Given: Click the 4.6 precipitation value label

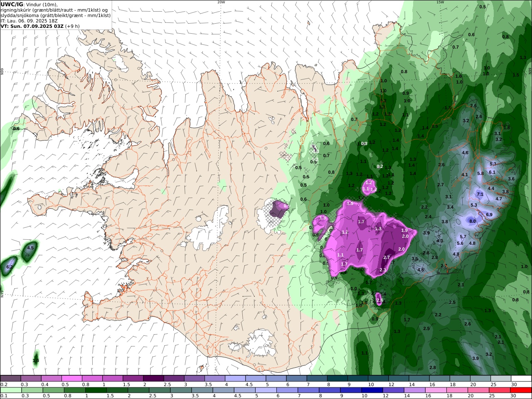Looking at the screenshot, I should pyautogui.click(x=465, y=153).
